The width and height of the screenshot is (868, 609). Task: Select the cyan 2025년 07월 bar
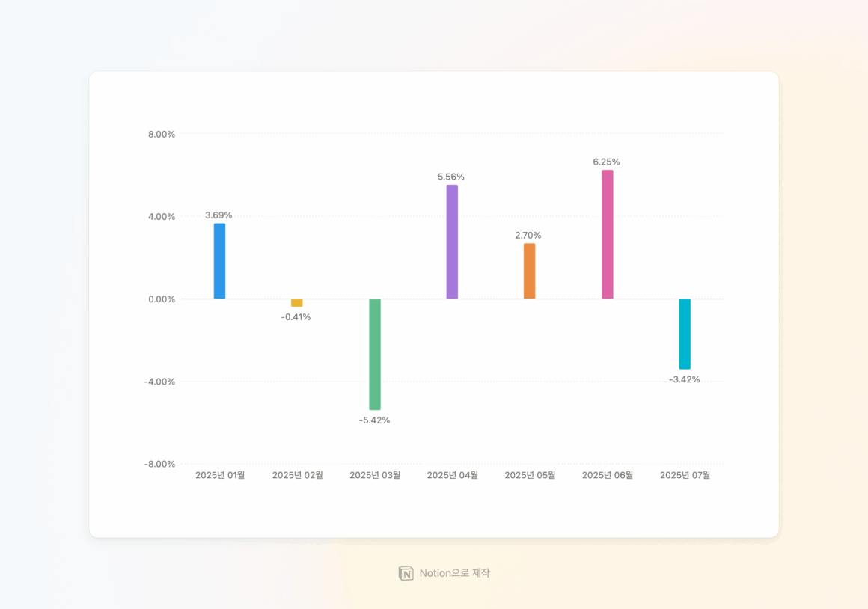[x=685, y=334]
